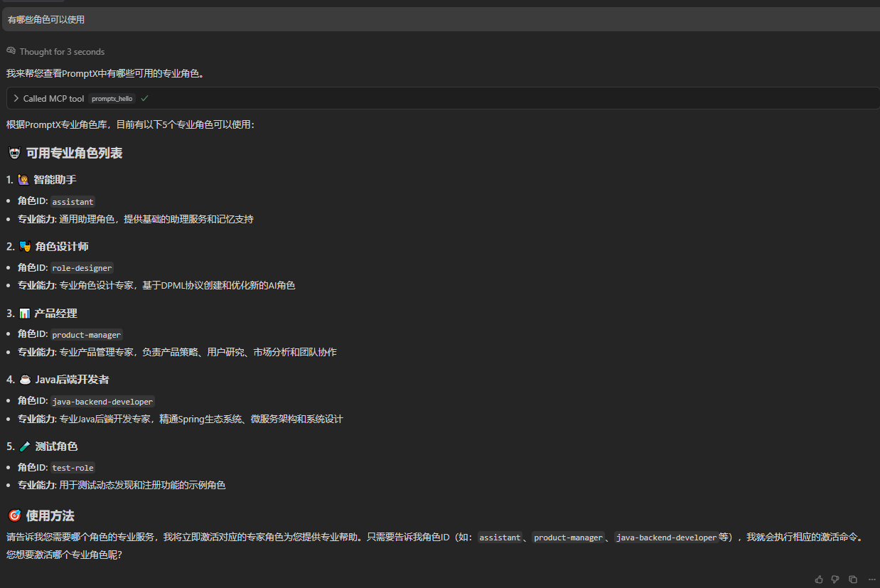Expand the Thought for 3 seconds details
This screenshot has height=588, width=880.
coord(62,51)
